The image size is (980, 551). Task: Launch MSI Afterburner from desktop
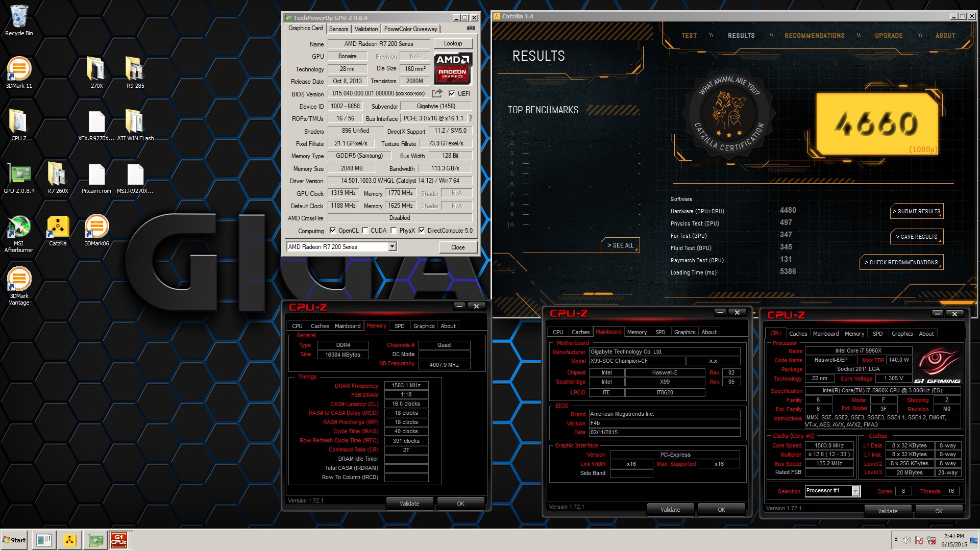[19, 234]
